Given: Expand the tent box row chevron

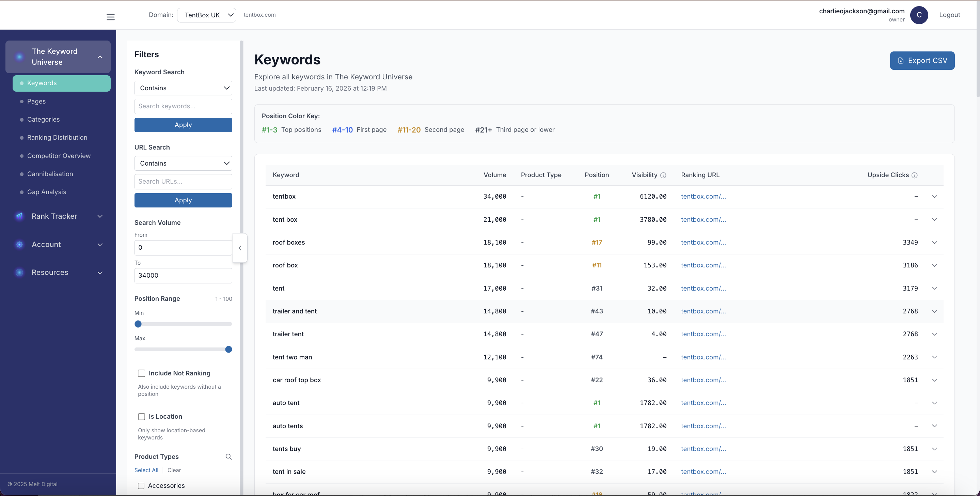Looking at the screenshot, I should 934,219.
